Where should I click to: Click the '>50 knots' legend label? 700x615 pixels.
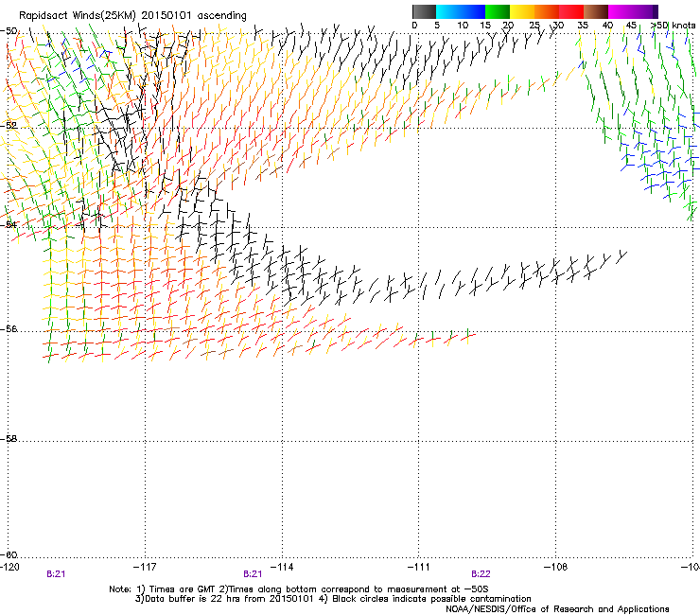click(x=673, y=26)
